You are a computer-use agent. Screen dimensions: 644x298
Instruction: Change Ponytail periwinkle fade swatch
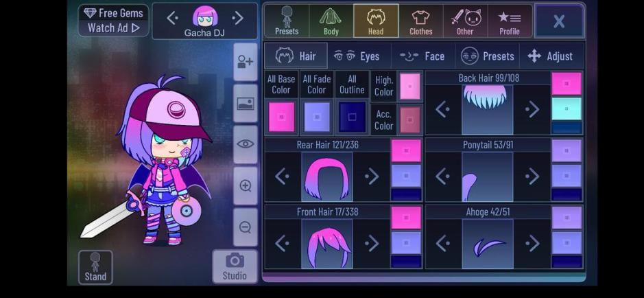pyautogui.click(x=567, y=176)
